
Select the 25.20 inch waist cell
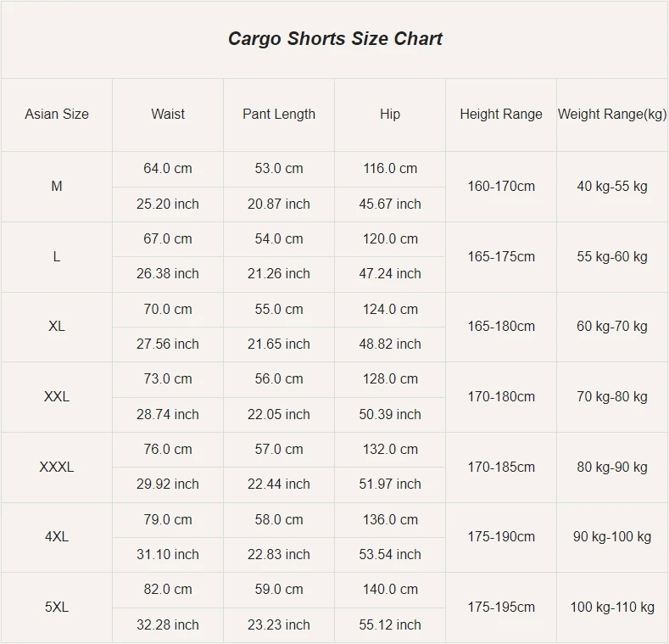(168, 204)
